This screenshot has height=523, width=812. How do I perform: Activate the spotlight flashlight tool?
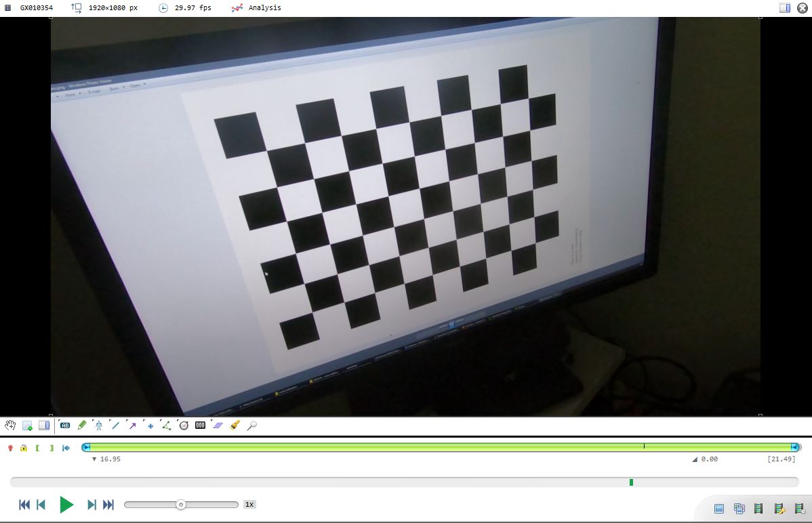(x=235, y=425)
